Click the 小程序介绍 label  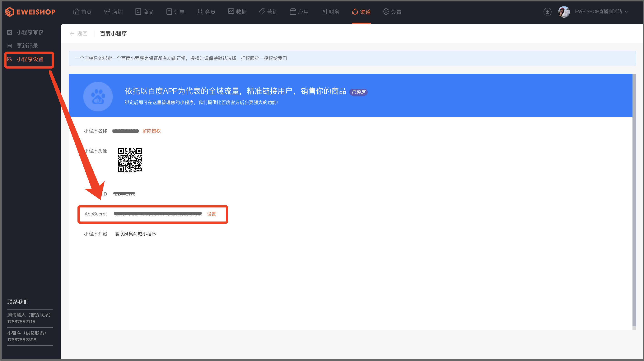(96, 234)
